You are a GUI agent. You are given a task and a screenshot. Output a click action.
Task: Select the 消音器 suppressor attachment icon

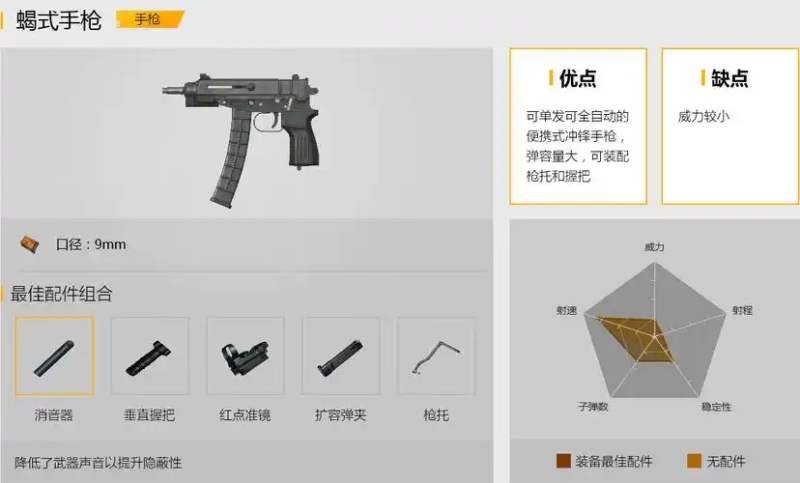click(x=55, y=356)
